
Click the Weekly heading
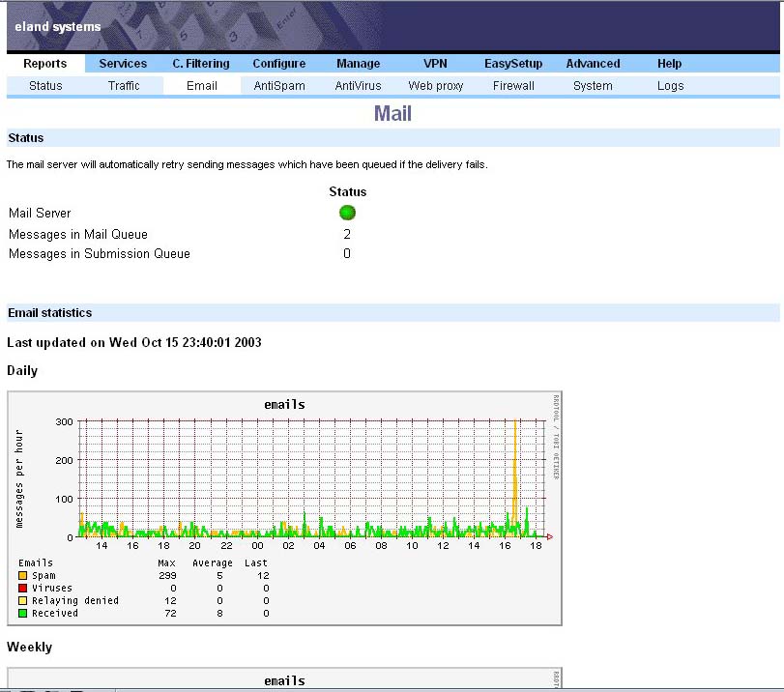(30, 647)
